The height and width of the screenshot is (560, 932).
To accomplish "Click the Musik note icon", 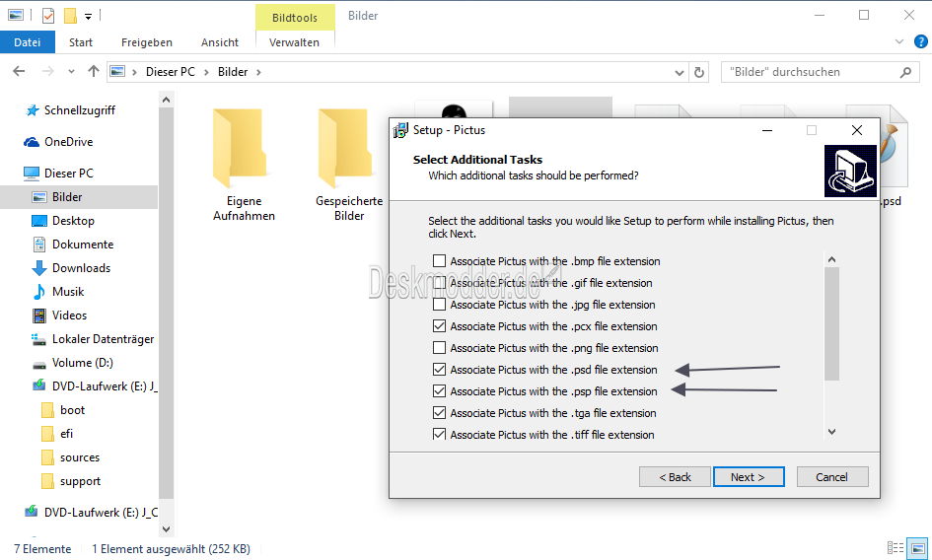I will pos(39,292).
